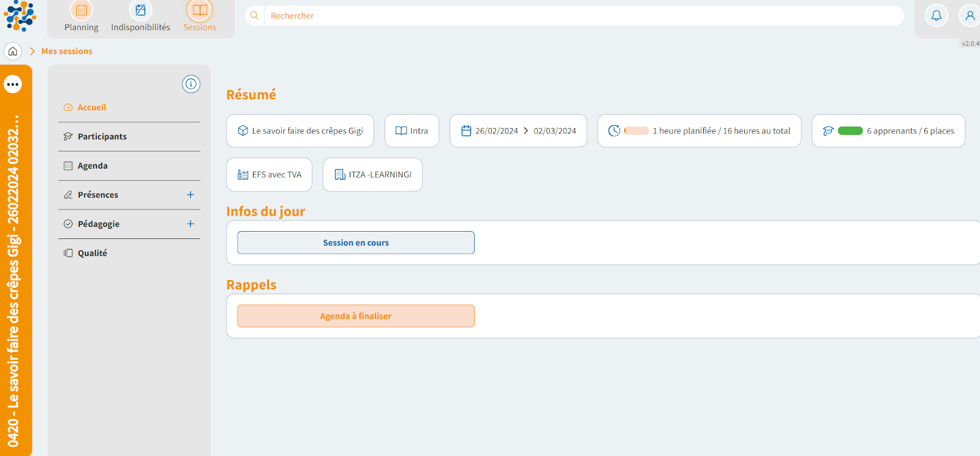Open Planning from the top navigation

(81, 17)
